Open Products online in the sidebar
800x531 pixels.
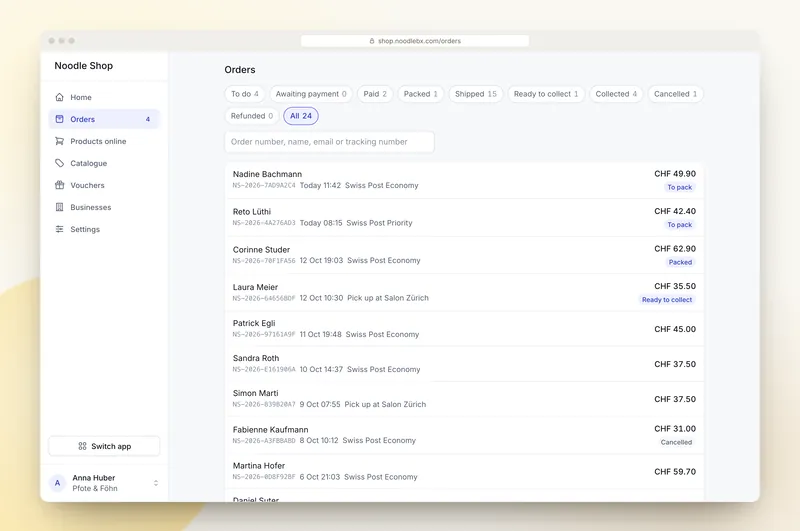pos(104,141)
